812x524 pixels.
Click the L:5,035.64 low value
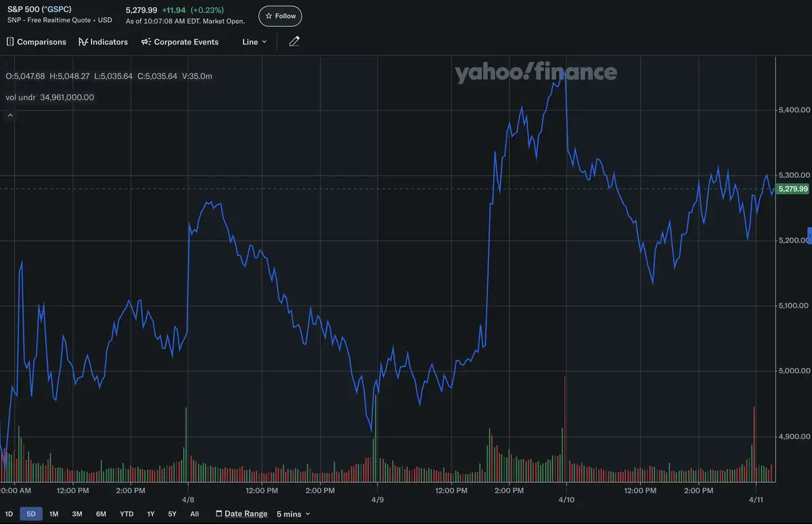click(x=113, y=76)
